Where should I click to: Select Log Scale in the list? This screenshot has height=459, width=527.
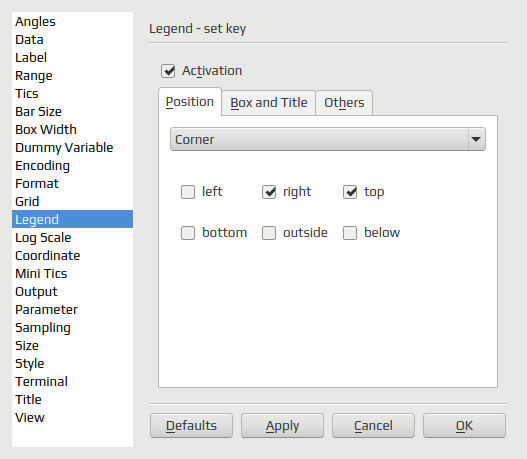tap(72, 238)
